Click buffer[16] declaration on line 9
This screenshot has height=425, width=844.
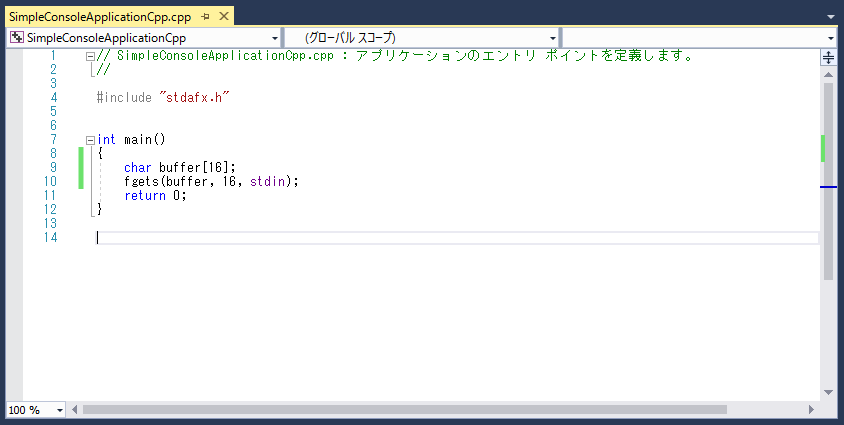pyautogui.click(x=197, y=168)
